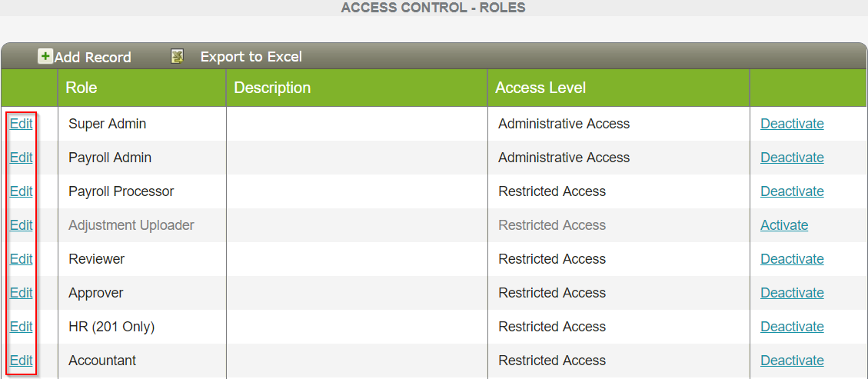Screen dimensions: 868x379
Task: Deactivate the Accountant role
Action: point(792,361)
